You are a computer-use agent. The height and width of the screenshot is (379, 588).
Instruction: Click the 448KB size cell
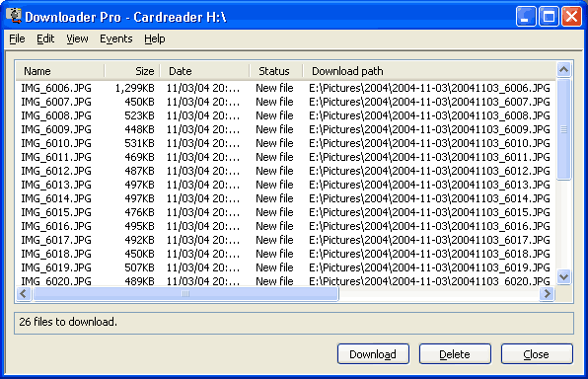tap(139, 129)
